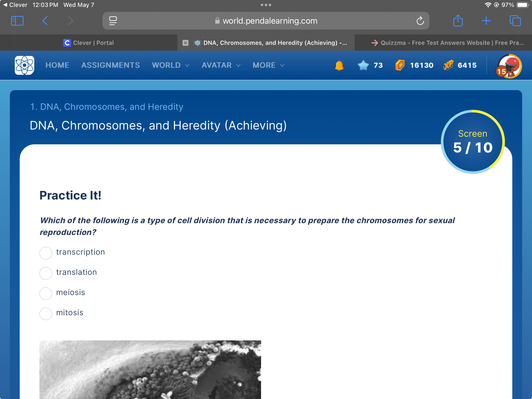Click the '1. DNA, Chromosomes, and Heredity' link
This screenshot has width=532, height=399.
pos(107,107)
